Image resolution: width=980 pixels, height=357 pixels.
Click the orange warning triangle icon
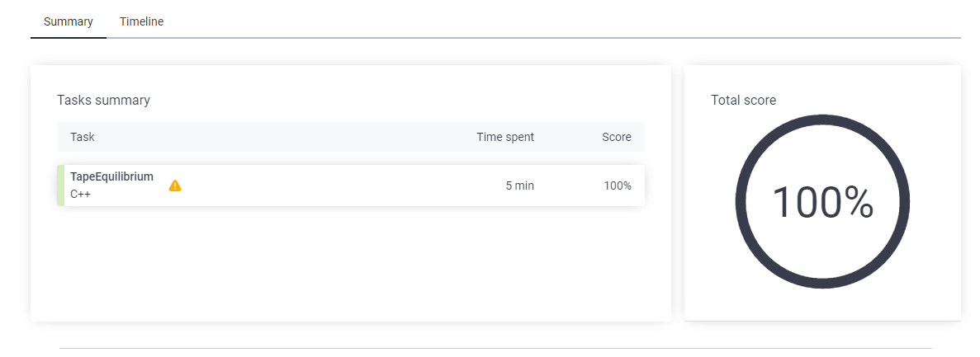point(175,186)
